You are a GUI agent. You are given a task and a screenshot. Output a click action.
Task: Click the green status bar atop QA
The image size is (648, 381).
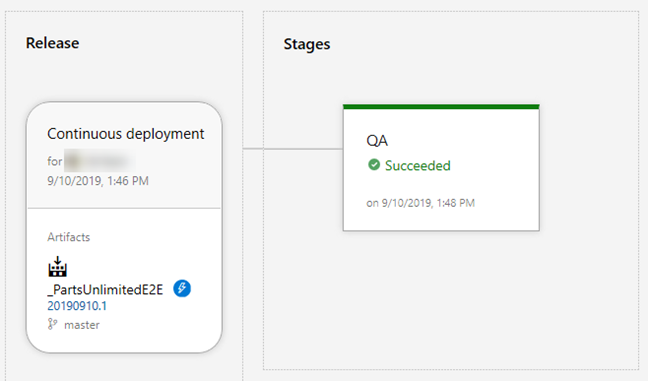[441, 107]
